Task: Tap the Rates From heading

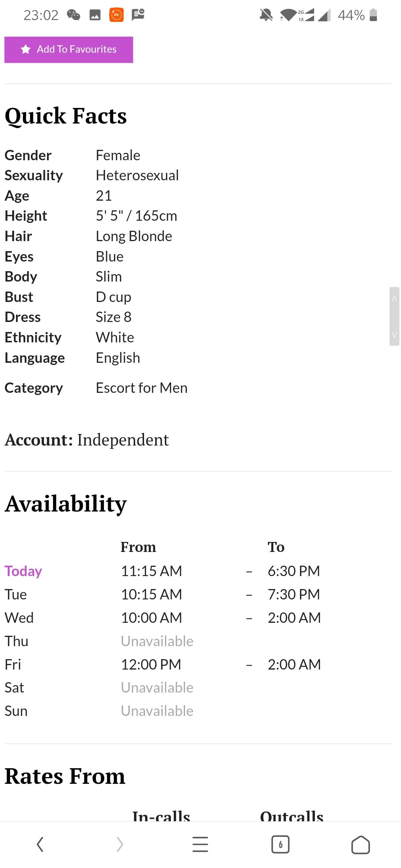Action: click(65, 776)
